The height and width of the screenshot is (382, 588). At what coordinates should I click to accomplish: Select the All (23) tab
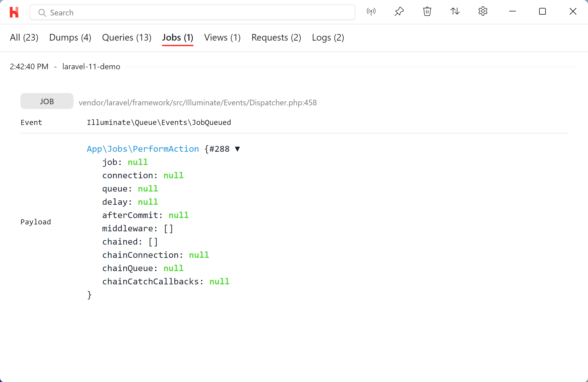pos(24,37)
